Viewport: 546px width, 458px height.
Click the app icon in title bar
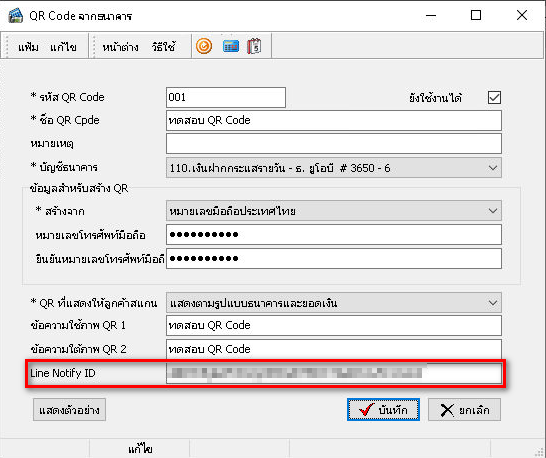pos(16,16)
